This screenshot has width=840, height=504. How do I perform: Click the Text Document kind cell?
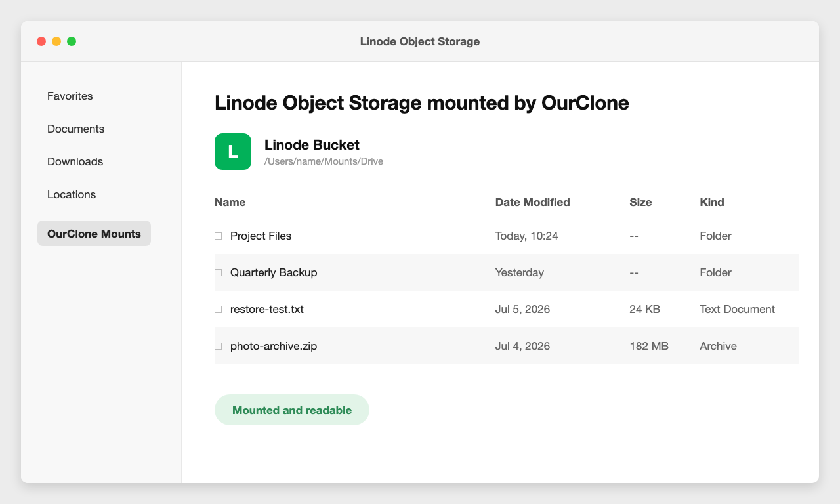(x=738, y=309)
